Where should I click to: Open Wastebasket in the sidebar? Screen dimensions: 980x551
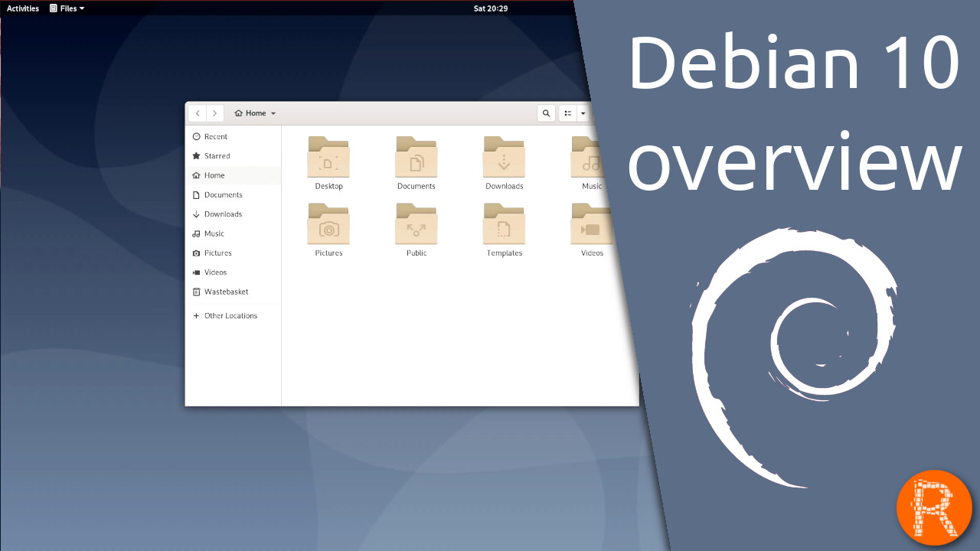(x=233, y=292)
